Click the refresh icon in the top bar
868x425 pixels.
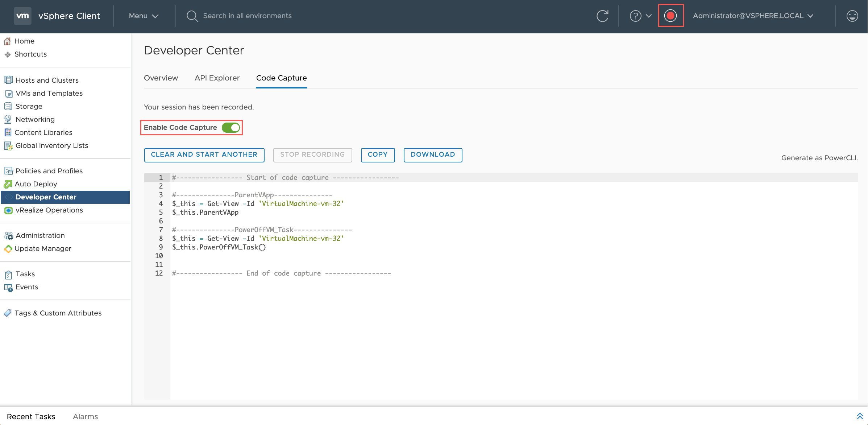[x=602, y=16]
